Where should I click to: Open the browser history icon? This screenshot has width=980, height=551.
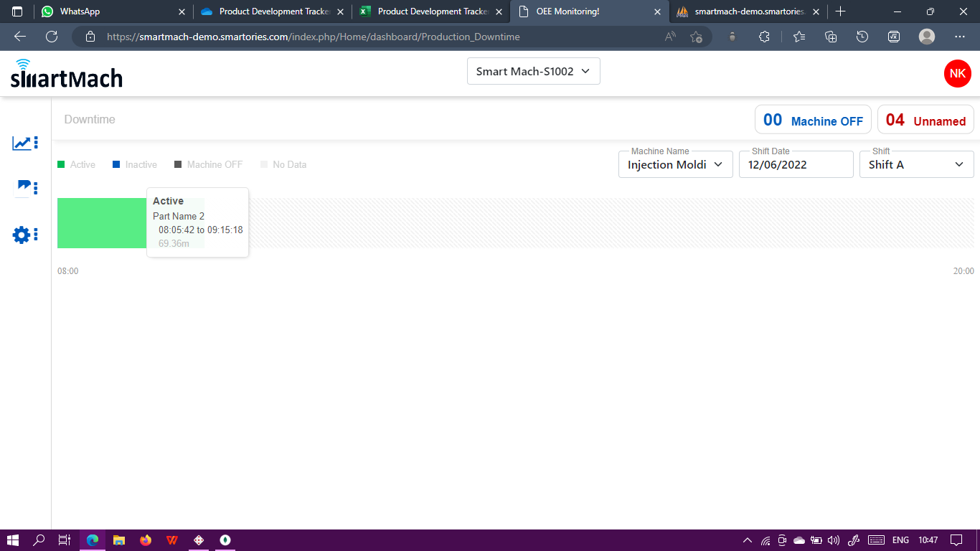coord(862,36)
